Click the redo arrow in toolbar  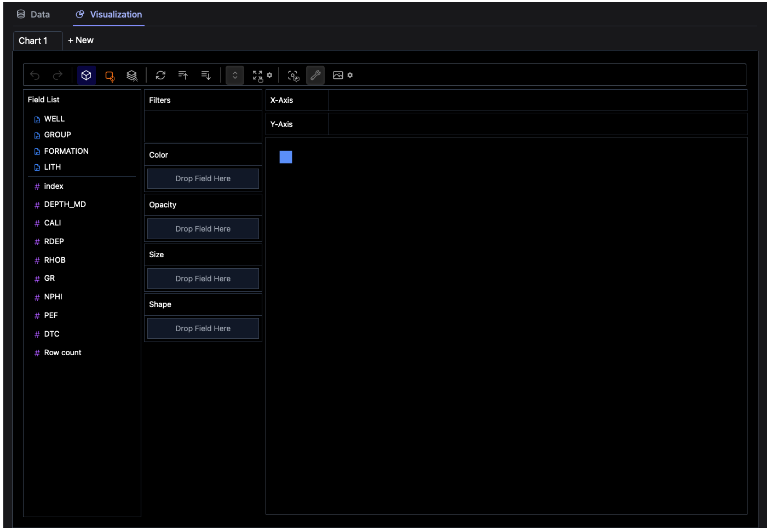pos(57,76)
